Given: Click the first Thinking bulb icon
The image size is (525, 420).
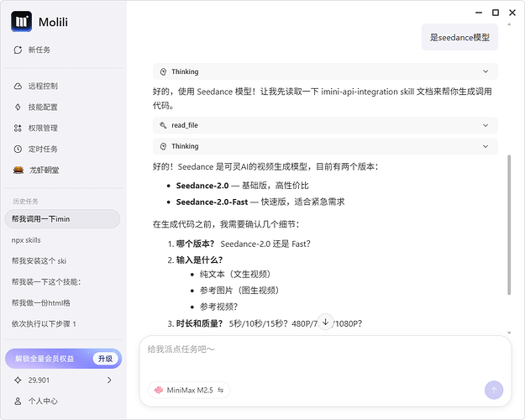Looking at the screenshot, I should (x=163, y=71).
